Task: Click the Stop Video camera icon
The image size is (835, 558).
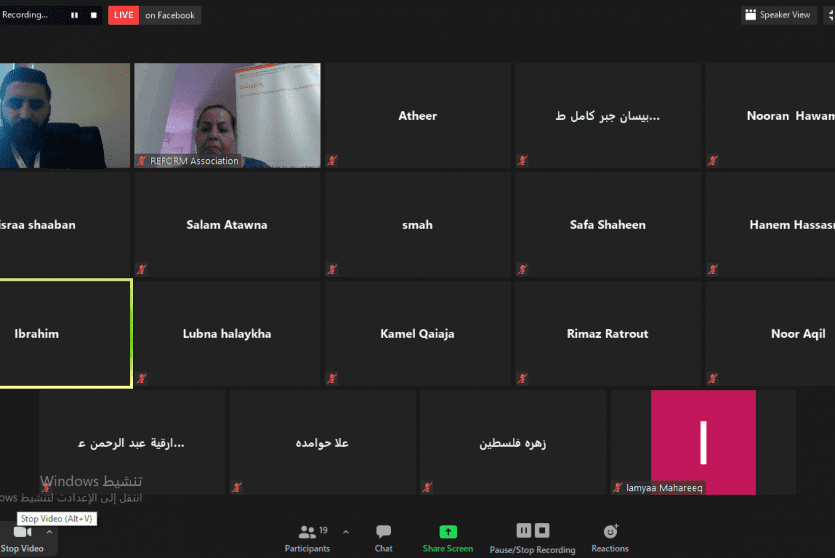Action: [22, 532]
